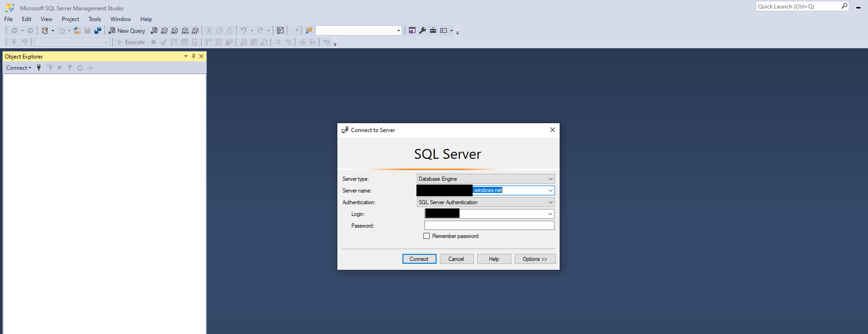Viewport: 868px width, 334px height.
Task: Open the find combo box dropdown in toolbar
Action: tap(399, 30)
